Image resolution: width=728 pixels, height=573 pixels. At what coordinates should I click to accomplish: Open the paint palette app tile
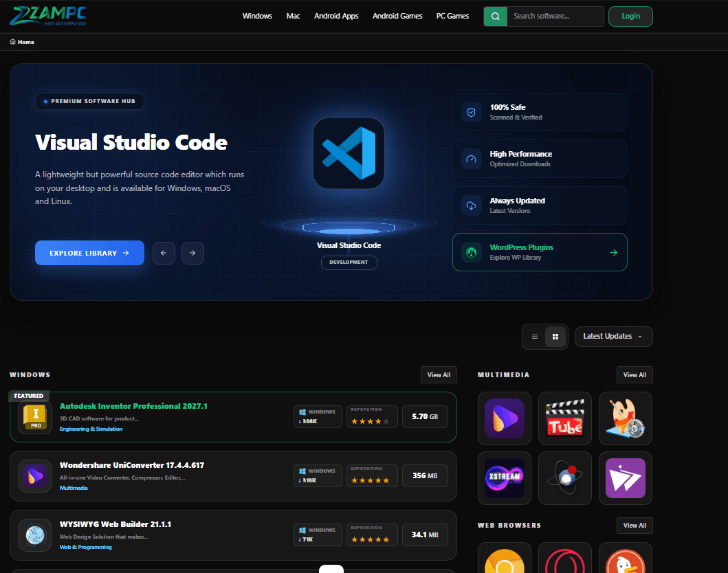coord(626,418)
